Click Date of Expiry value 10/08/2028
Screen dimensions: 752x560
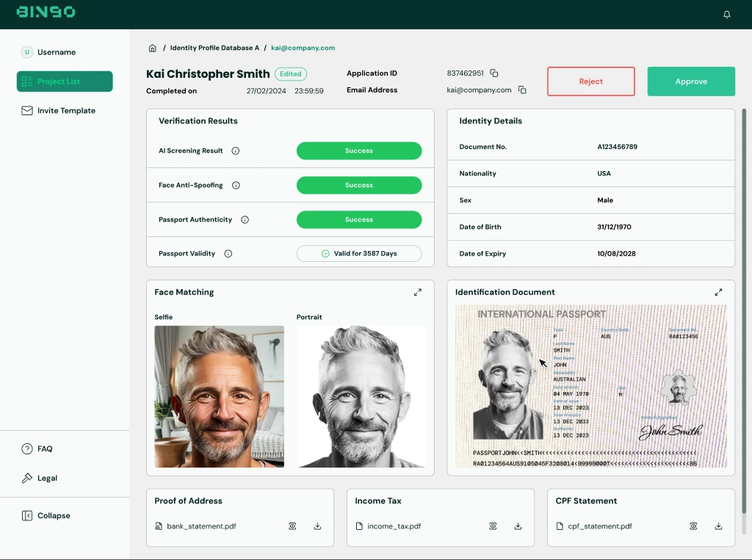pos(616,254)
